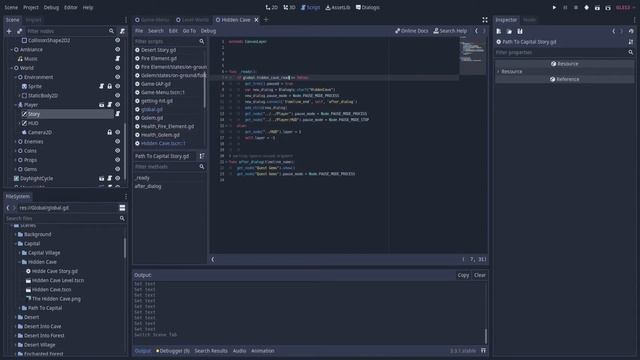Open the Player scene in editor icon
The height and width of the screenshot is (360, 640).
pyautogui.click(x=102, y=105)
